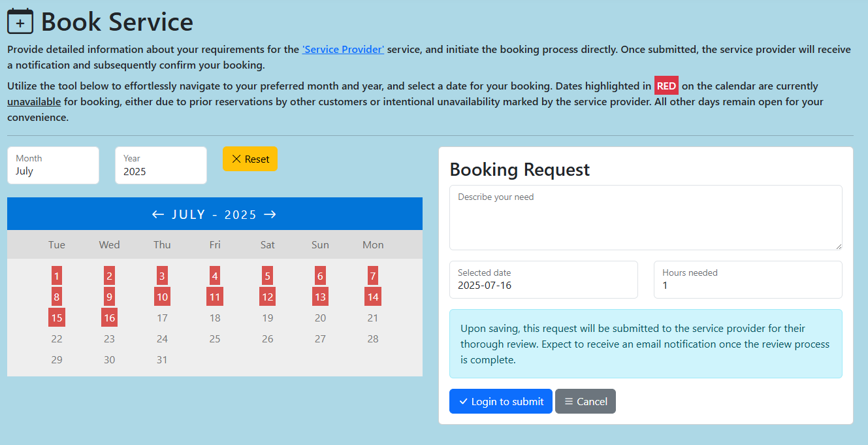Go to previous month with left arrow
This screenshot has height=445, width=868.
(x=157, y=214)
